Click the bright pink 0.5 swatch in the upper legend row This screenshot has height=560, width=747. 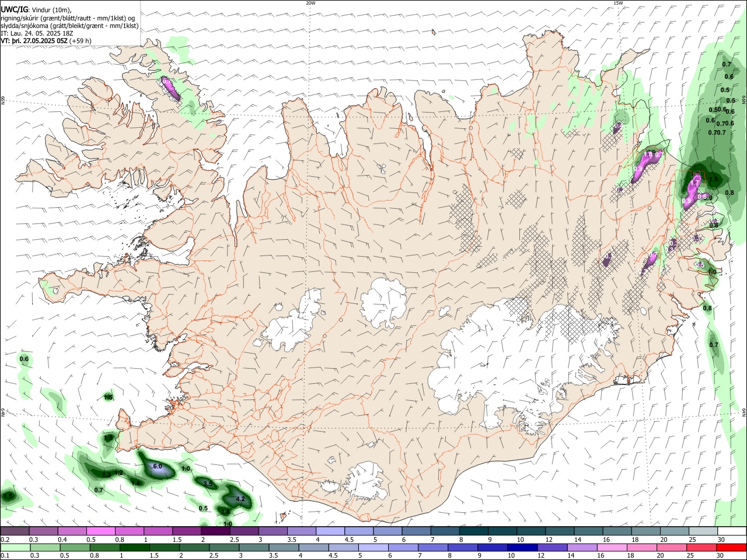(100, 531)
